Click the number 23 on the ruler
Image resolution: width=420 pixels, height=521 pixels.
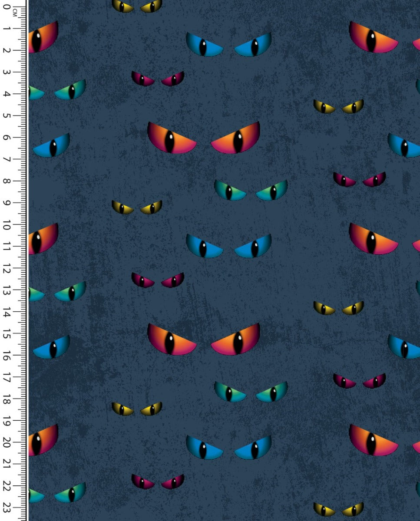(x=7, y=507)
